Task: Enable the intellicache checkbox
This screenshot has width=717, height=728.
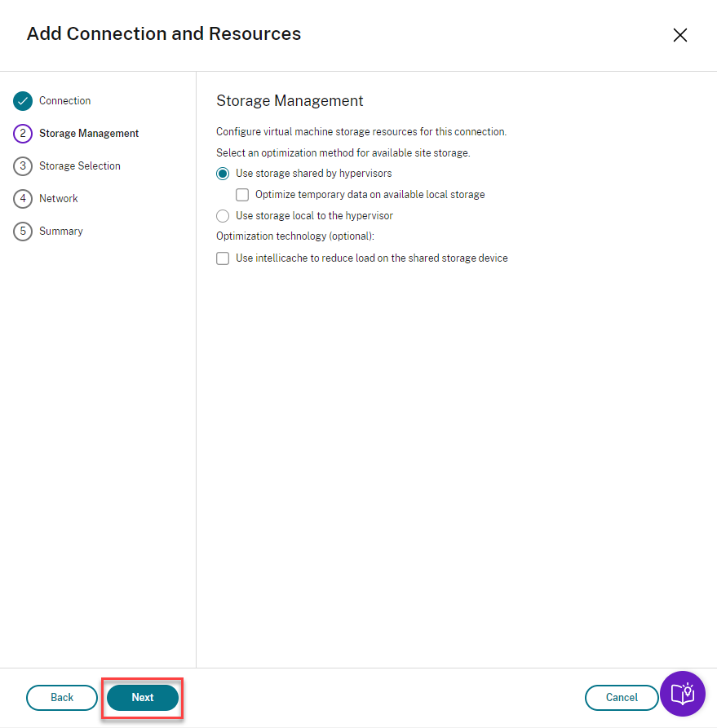Action: click(x=223, y=258)
